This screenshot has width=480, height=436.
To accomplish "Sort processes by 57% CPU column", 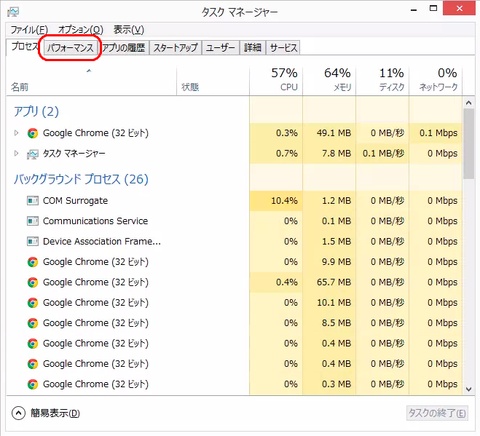I will (x=276, y=81).
